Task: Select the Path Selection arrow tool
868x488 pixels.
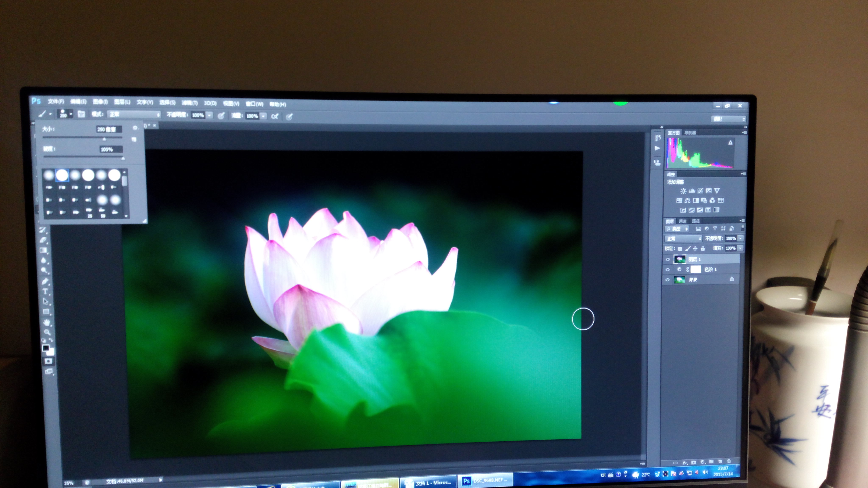Action: [x=46, y=301]
